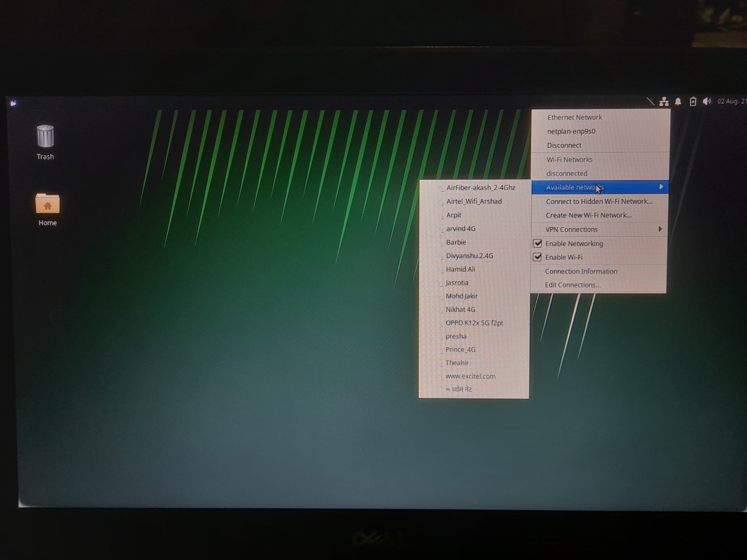Viewport: 747px width, 560px height.
Task: Click the wired network tray icon
Action: point(664,102)
